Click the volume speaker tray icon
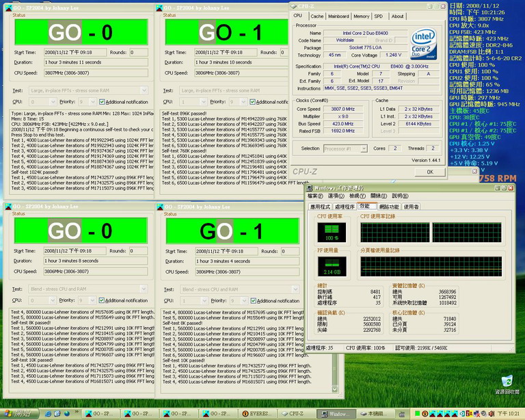The height and width of the screenshot is (420, 525). click(x=492, y=414)
